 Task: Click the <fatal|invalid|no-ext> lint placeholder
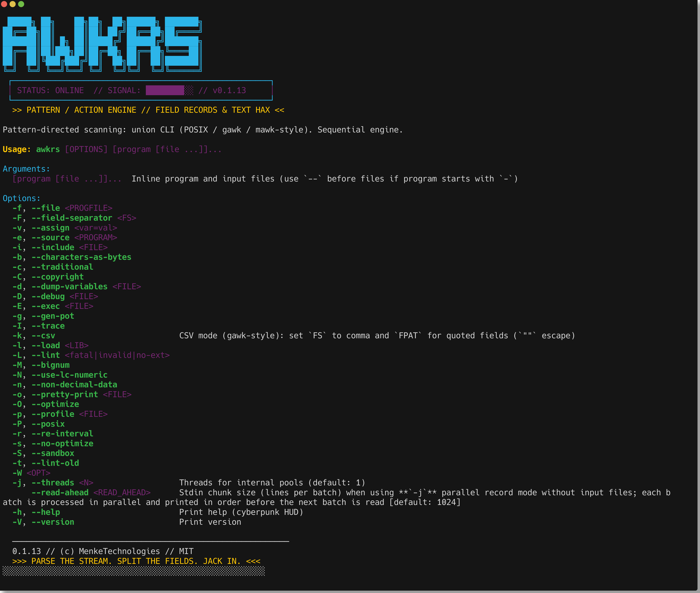[x=117, y=355]
